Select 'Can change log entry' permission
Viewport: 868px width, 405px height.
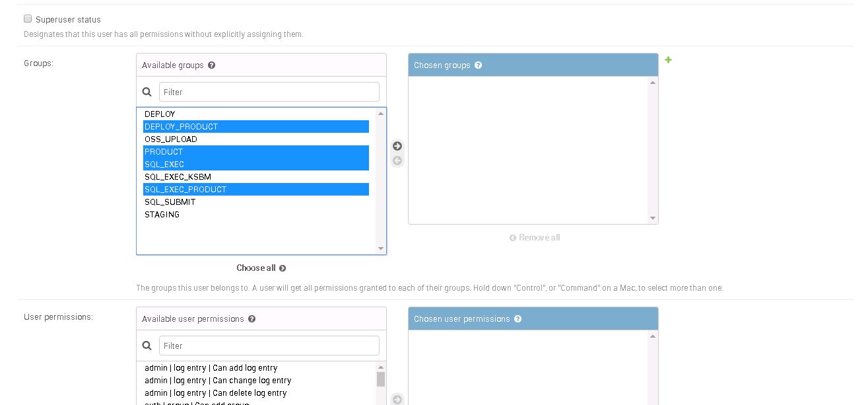[x=256, y=381]
